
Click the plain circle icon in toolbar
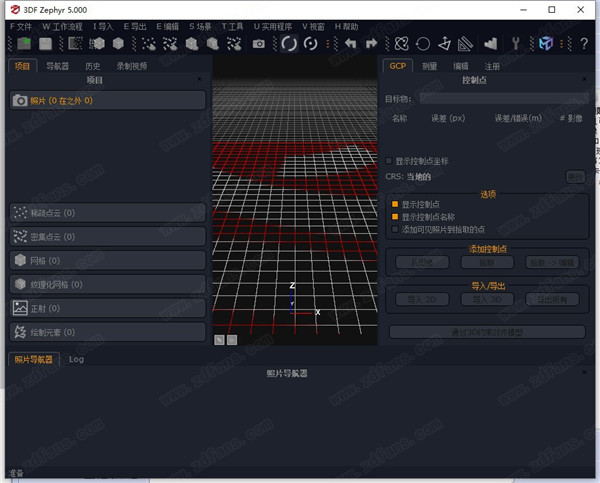click(423, 44)
